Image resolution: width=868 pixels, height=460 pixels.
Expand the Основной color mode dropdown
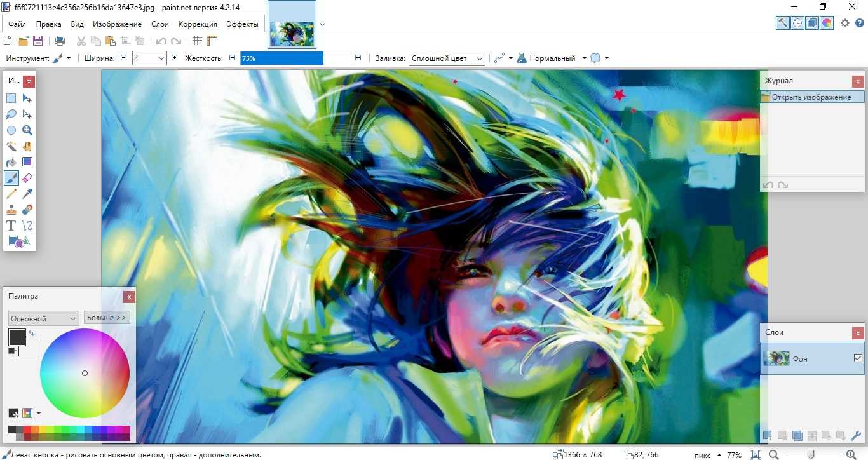[x=43, y=318]
